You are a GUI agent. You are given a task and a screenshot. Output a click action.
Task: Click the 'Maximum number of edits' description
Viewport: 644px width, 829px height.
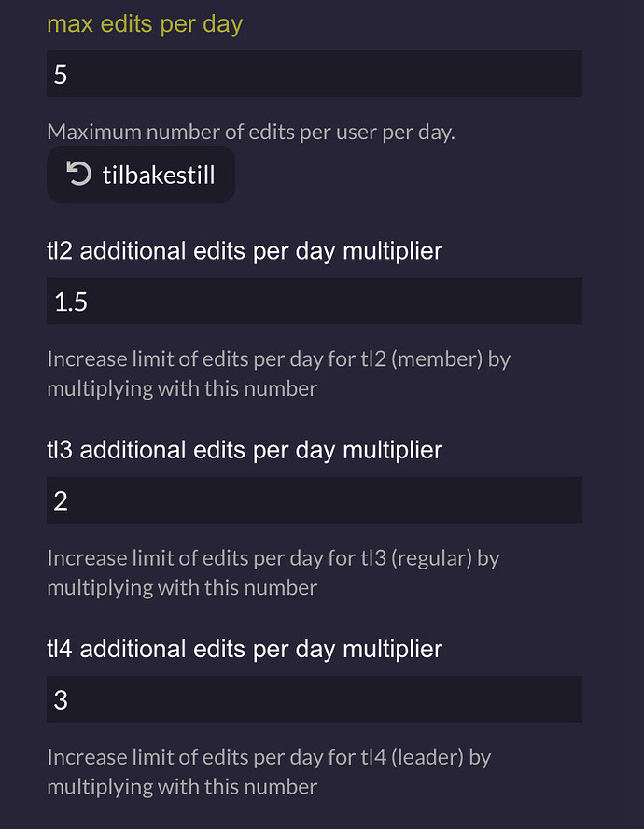(251, 133)
